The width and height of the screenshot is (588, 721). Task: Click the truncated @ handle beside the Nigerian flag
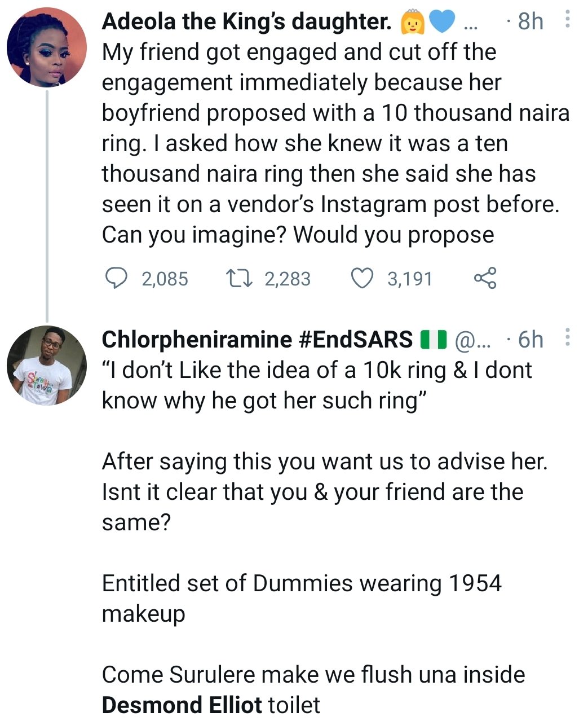pos(472,340)
